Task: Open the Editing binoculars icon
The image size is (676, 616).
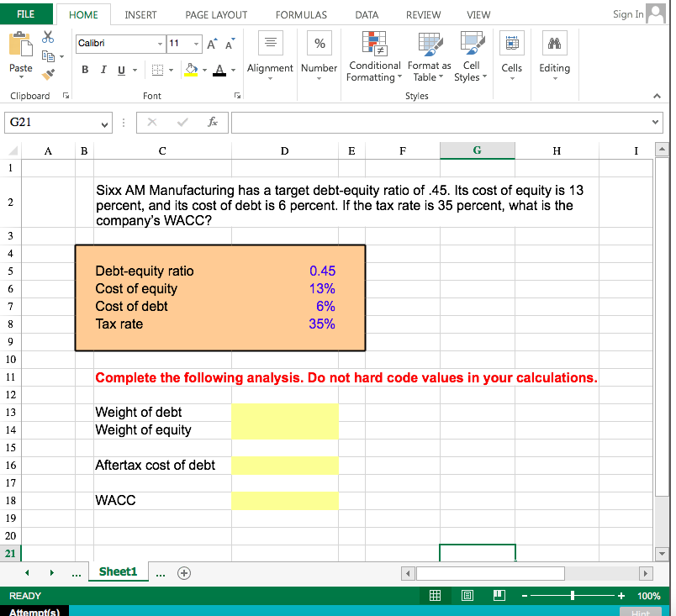Action: [554, 43]
